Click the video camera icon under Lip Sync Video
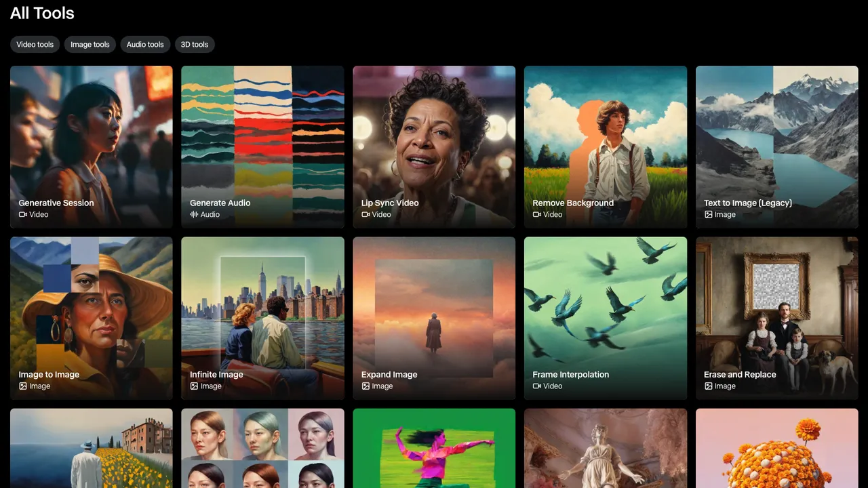 (x=366, y=214)
